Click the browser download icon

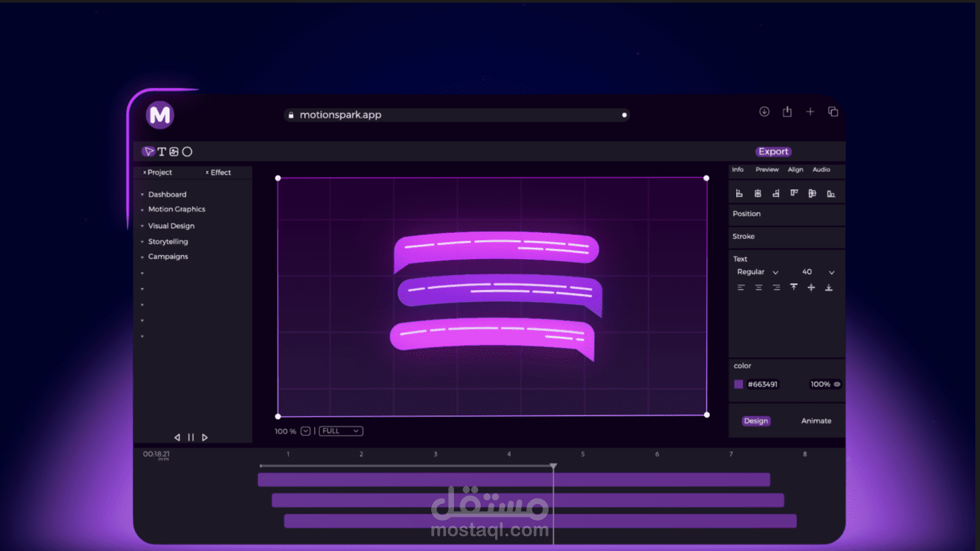tap(764, 111)
